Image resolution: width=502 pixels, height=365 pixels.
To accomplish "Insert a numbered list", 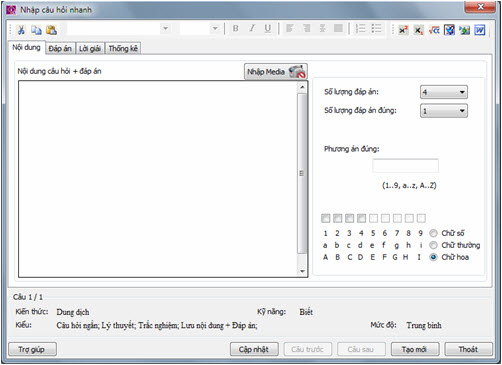I will (x=360, y=29).
